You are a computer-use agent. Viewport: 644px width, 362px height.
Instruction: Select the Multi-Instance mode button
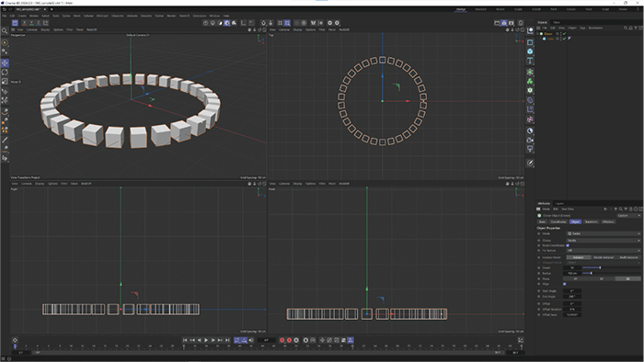628,257
